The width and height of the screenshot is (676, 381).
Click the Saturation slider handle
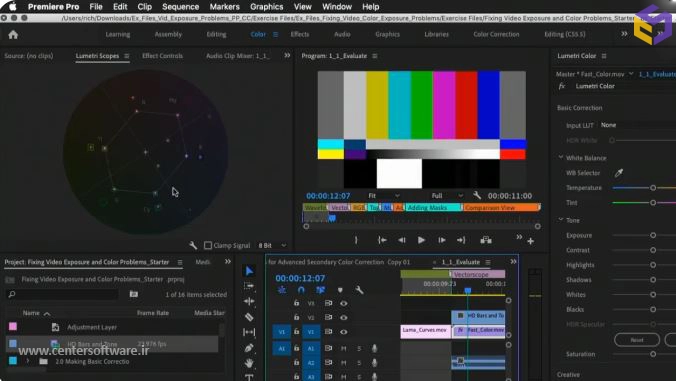pyautogui.click(x=653, y=354)
